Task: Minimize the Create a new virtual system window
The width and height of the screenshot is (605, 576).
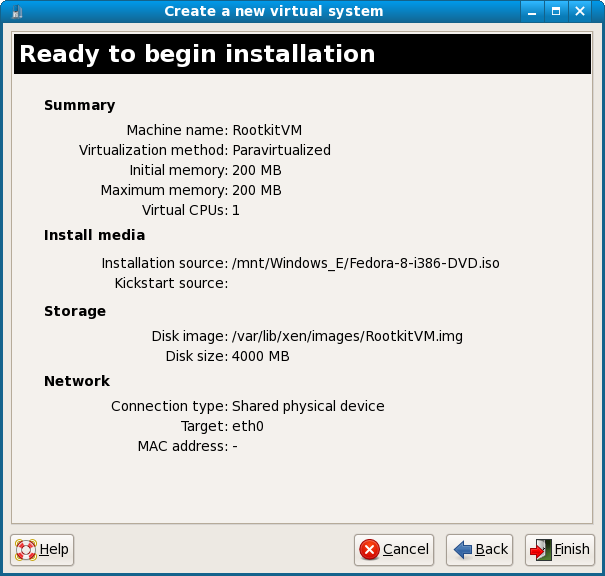Action: (x=533, y=11)
